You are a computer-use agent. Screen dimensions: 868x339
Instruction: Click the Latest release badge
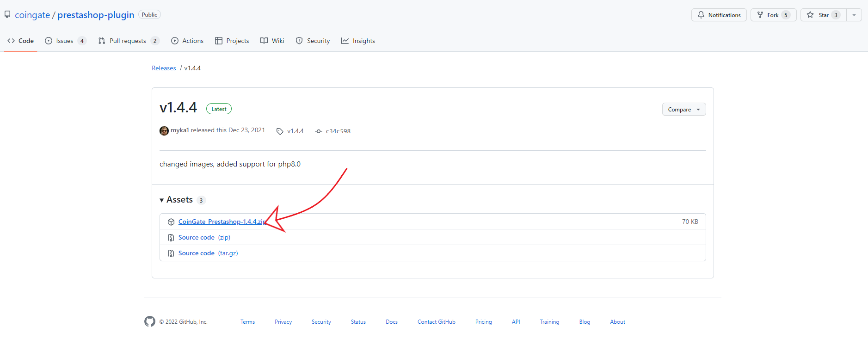[x=219, y=109]
